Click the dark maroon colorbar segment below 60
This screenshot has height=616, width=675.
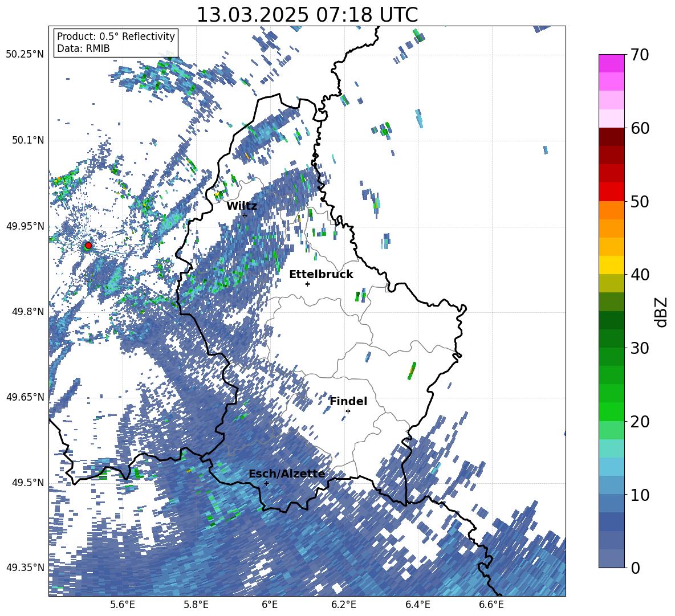[x=611, y=137]
